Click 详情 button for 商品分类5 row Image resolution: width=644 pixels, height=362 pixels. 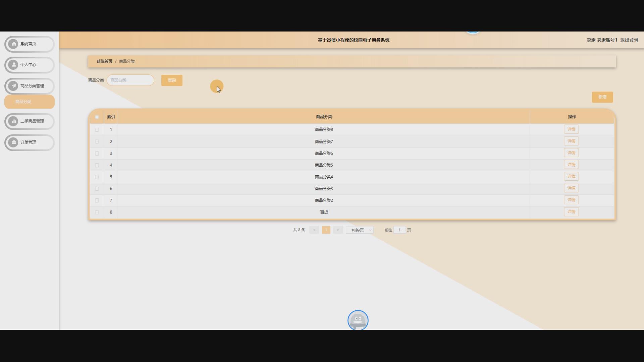pos(571,165)
